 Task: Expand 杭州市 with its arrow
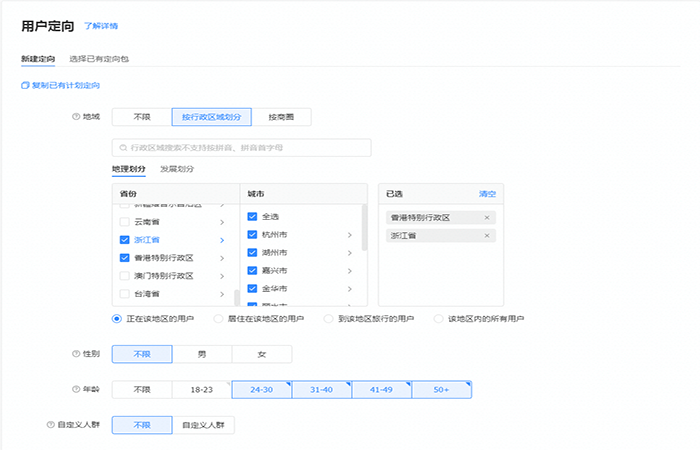click(x=349, y=235)
